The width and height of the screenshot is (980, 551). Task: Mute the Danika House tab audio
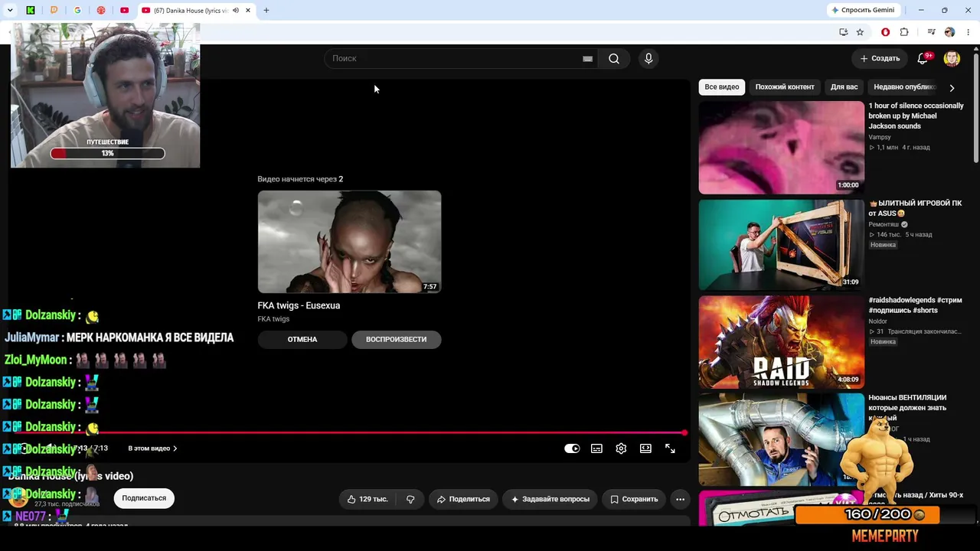(x=236, y=11)
